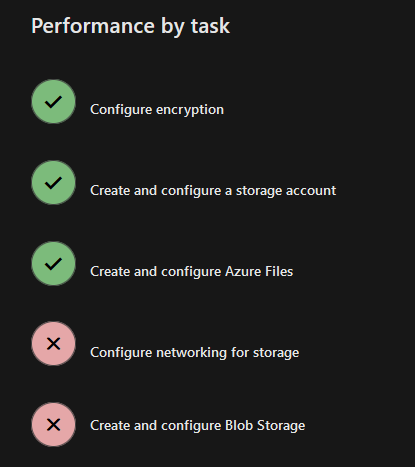
Task: Click the passed icon for storage account task
Action: pos(53,183)
